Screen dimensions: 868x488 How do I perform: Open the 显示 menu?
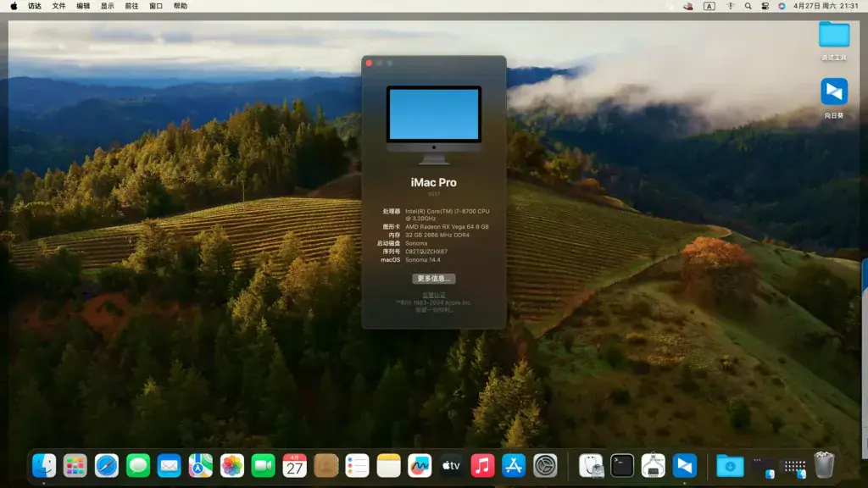[x=108, y=6]
